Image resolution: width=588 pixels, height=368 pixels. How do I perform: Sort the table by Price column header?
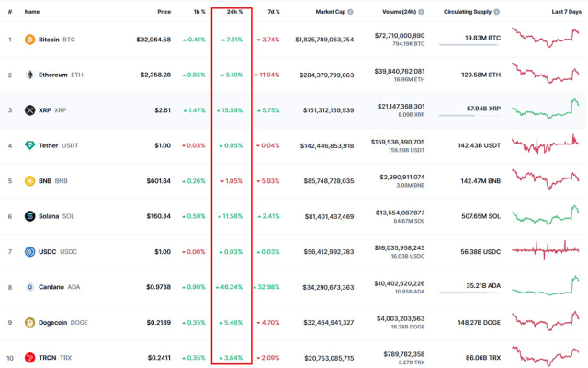[x=164, y=12]
